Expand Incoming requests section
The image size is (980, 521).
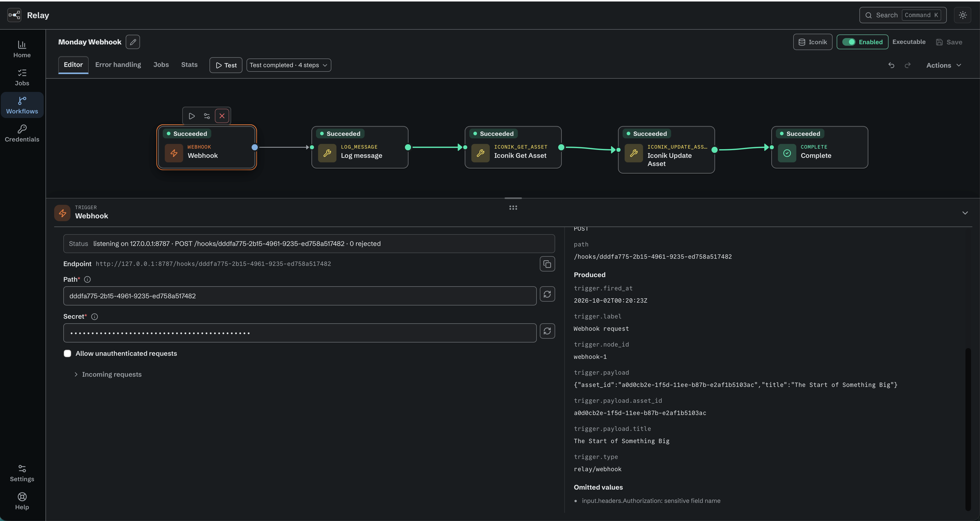coord(108,374)
